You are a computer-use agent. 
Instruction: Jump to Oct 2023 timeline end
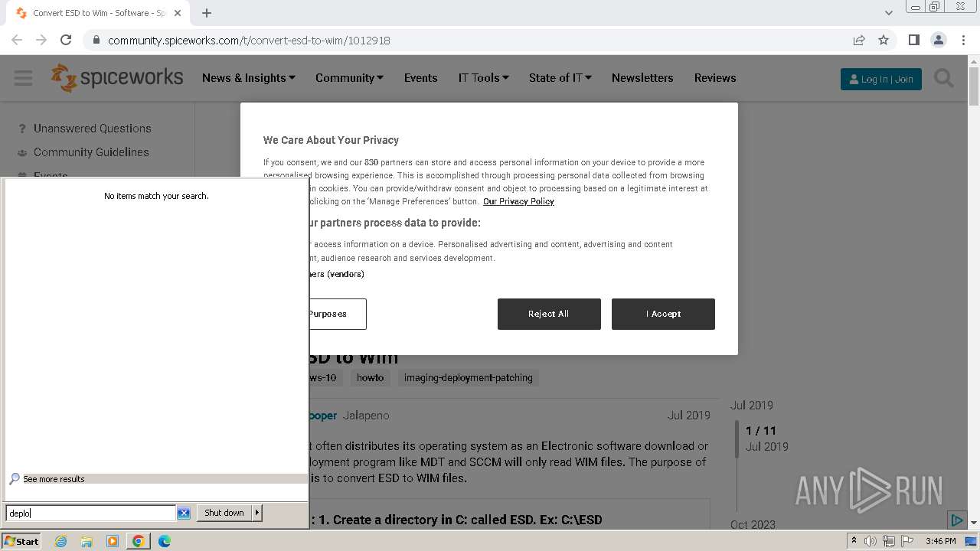coord(753,525)
